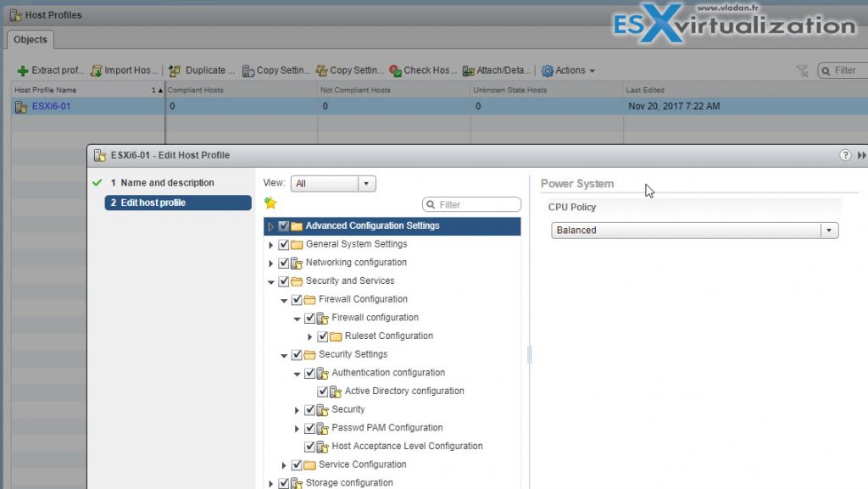Click the yellow favorites star above the tree

tap(270, 204)
